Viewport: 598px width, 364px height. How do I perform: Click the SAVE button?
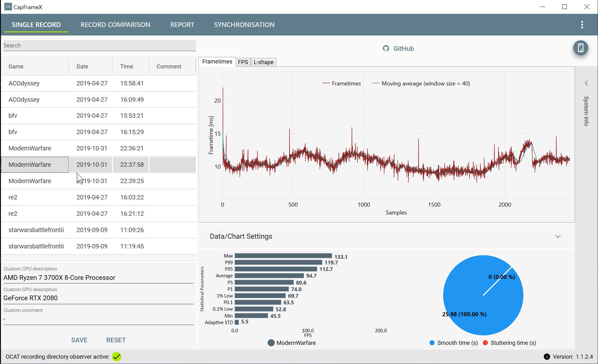tap(79, 340)
